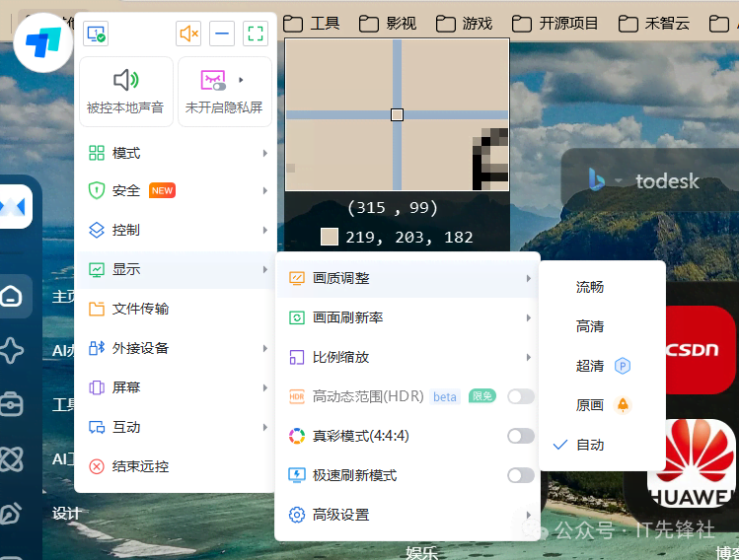
Task: Choose the 高清 quality option
Action: pos(590,326)
